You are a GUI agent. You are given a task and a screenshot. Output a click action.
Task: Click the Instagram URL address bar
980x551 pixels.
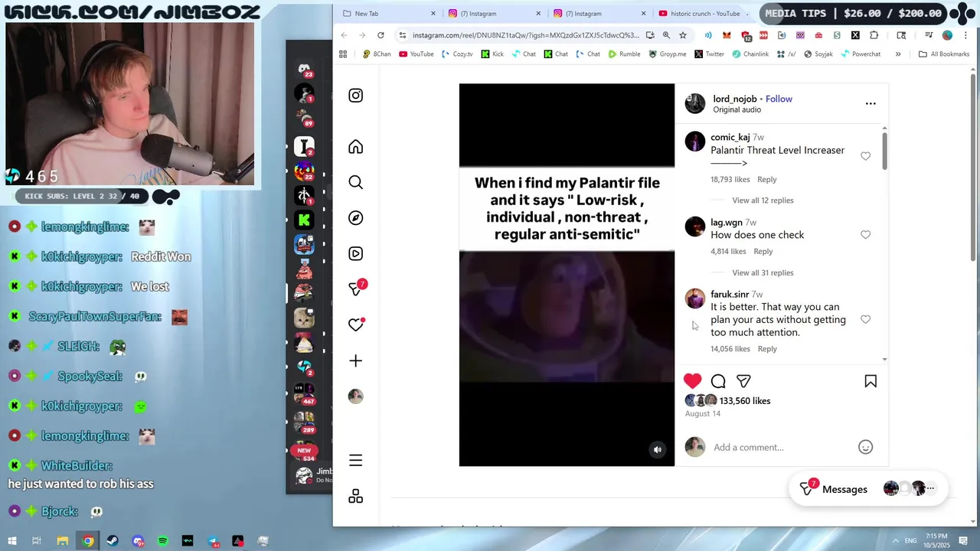pyautogui.click(x=525, y=35)
